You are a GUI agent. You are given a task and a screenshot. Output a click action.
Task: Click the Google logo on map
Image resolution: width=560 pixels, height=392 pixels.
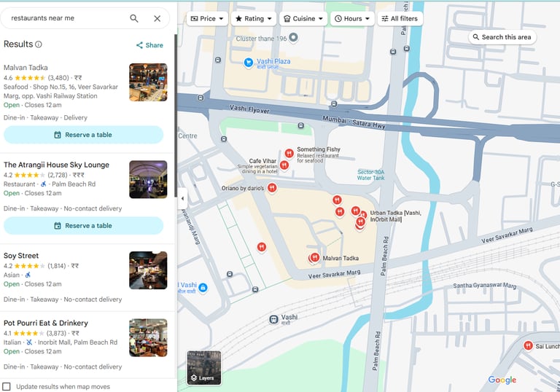pyautogui.click(x=502, y=380)
